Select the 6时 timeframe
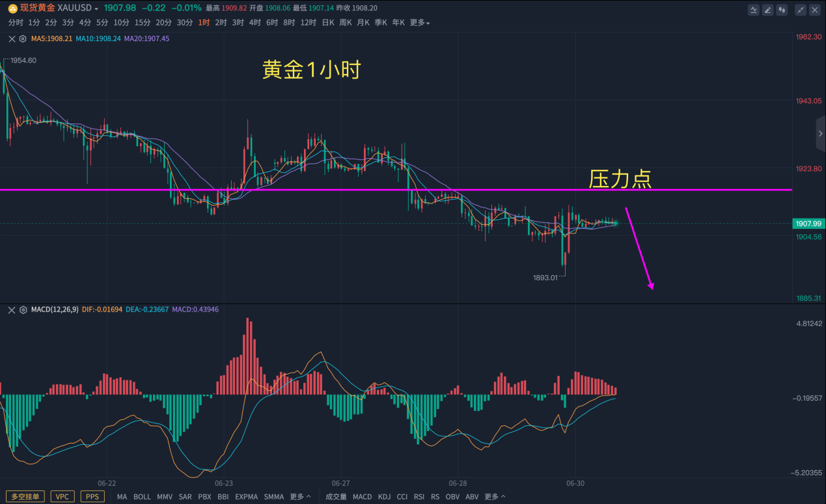826x504 pixels. click(272, 23)
